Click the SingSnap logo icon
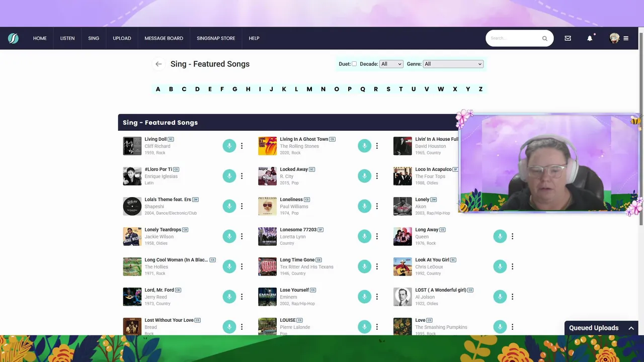This screenshot has height=362, width=644. (13, 38)
